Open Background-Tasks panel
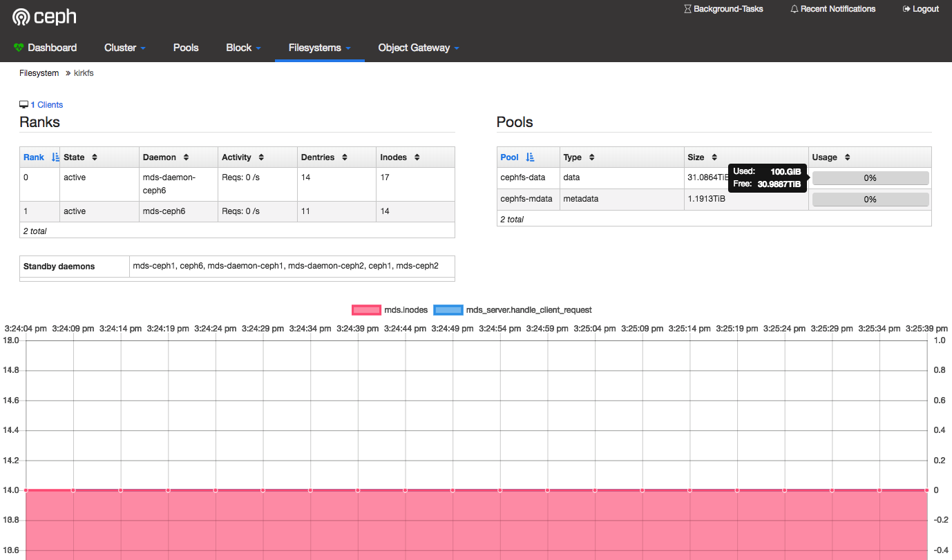The image size is (952, 560). point(723,9)
